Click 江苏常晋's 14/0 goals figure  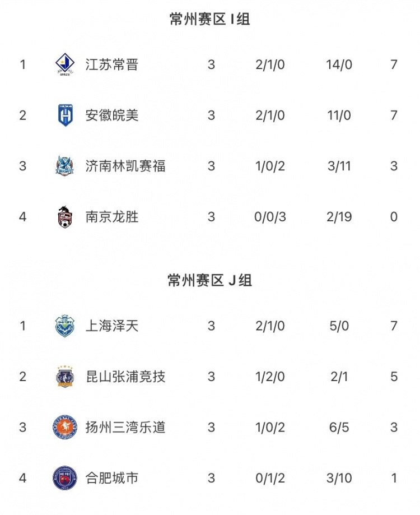point(339,65)
